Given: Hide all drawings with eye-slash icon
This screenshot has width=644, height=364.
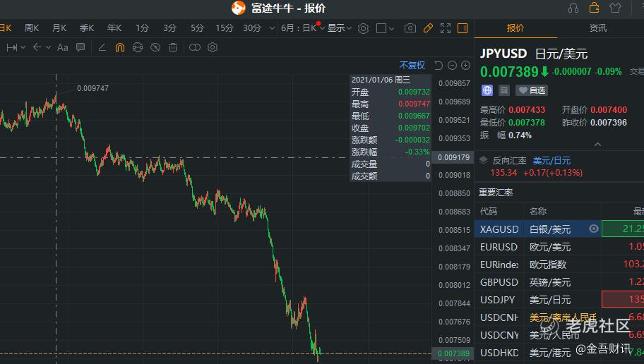Looking at the screenshot, I should tap(155, 47).
